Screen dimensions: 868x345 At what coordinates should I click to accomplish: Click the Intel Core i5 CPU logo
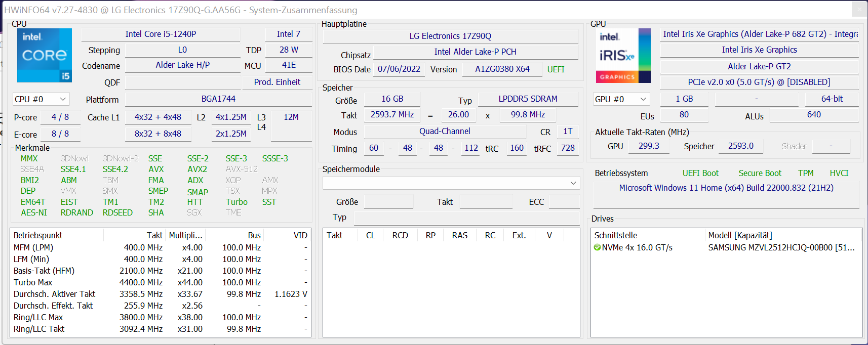click(x=45, y=55)
